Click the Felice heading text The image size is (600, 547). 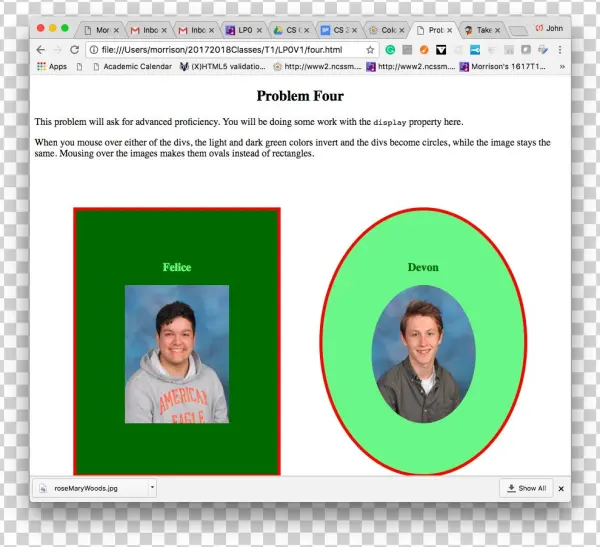point(177,267)
